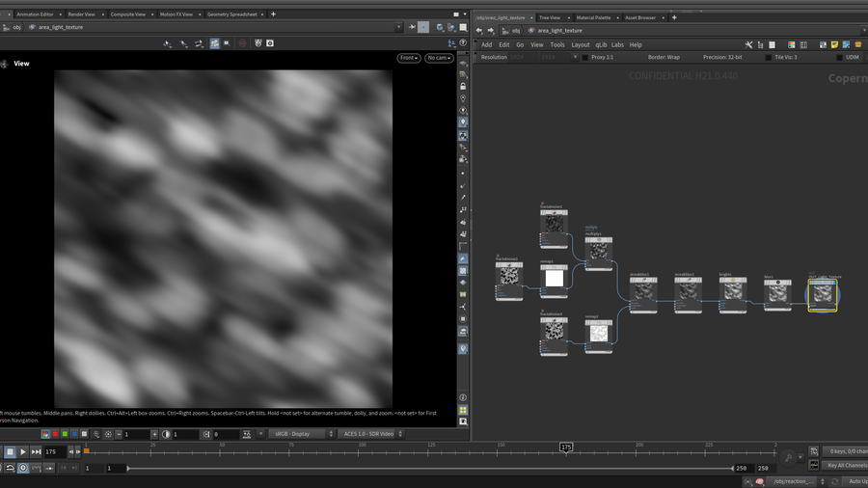This screenshot has height=488, width=868.
Task: Click the frame 175 marker on timeline
Action: pos(566,447)
